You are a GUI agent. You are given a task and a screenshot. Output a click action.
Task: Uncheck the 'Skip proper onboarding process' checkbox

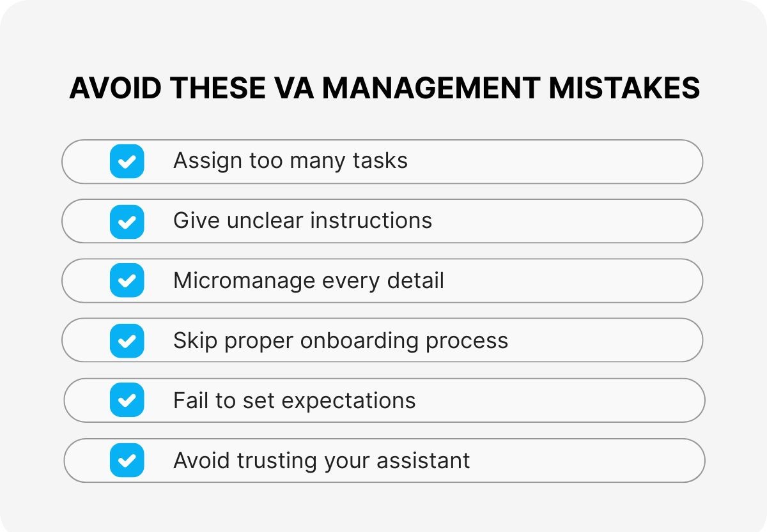coord(127,340)
